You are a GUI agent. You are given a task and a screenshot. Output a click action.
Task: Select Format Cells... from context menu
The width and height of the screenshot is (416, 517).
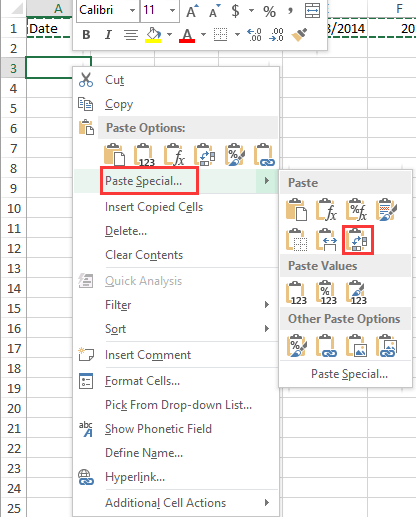coord(142,381)
